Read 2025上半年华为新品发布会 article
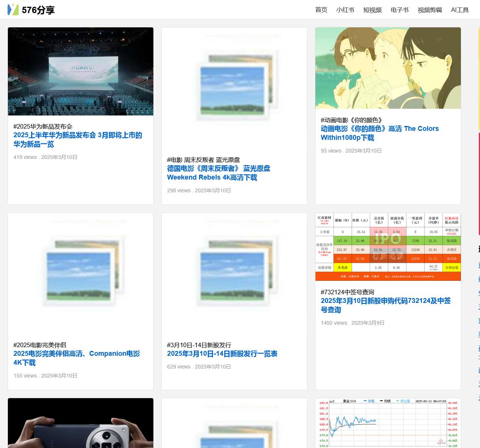The width and height of the screenshot is (480, 448). click(x=78, y=139)
